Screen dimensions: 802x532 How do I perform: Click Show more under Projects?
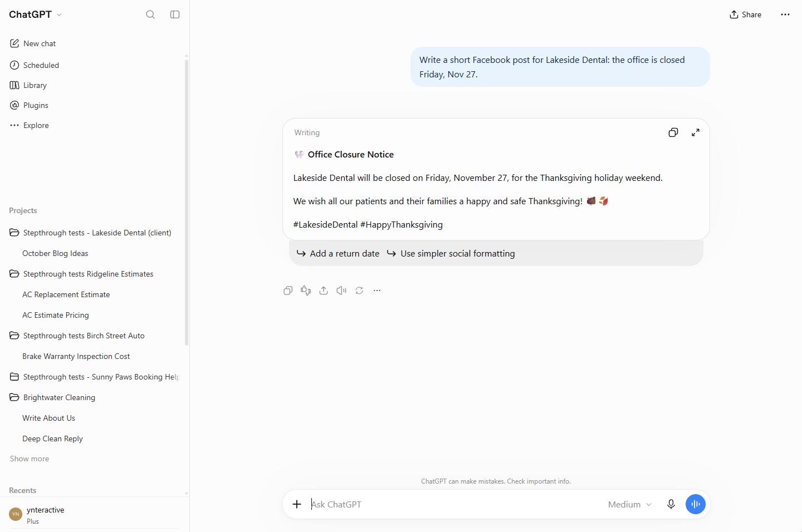[30, 459]
